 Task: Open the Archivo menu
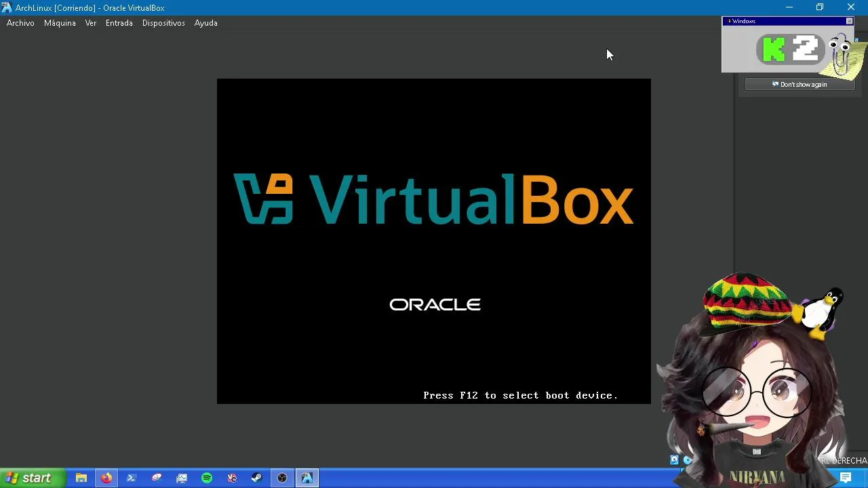tap(20, 23)
